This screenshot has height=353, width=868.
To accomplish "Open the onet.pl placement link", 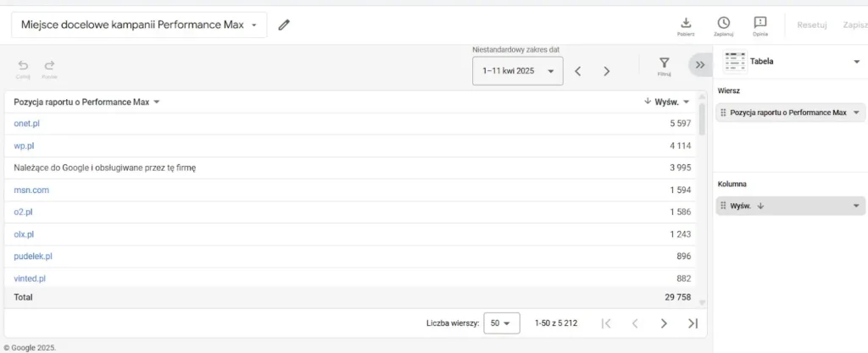I will pyautogui.click(x=27, y=124).
